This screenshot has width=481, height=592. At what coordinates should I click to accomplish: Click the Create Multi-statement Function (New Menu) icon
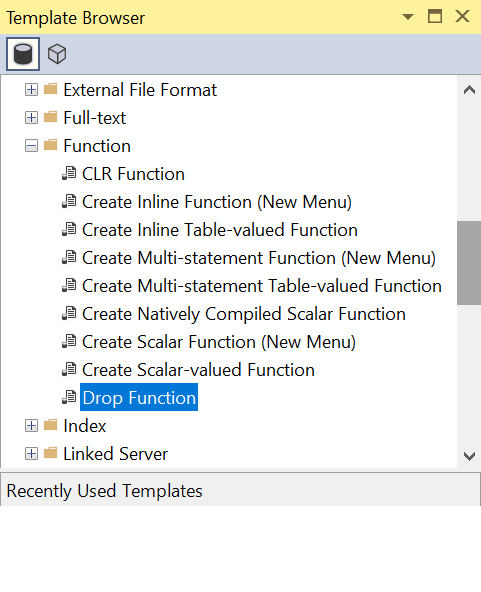(x=69, y=257)
